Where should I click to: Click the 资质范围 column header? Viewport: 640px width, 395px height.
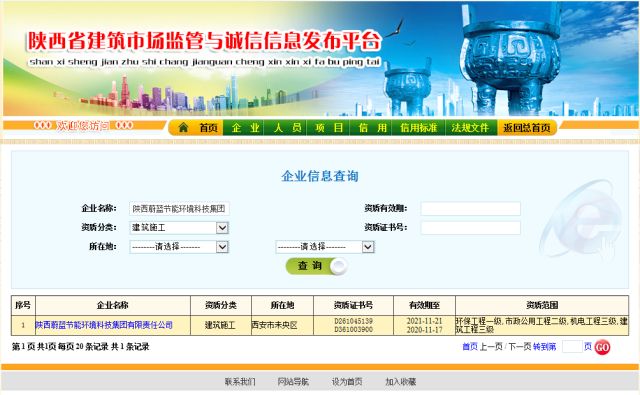point(542,305)
